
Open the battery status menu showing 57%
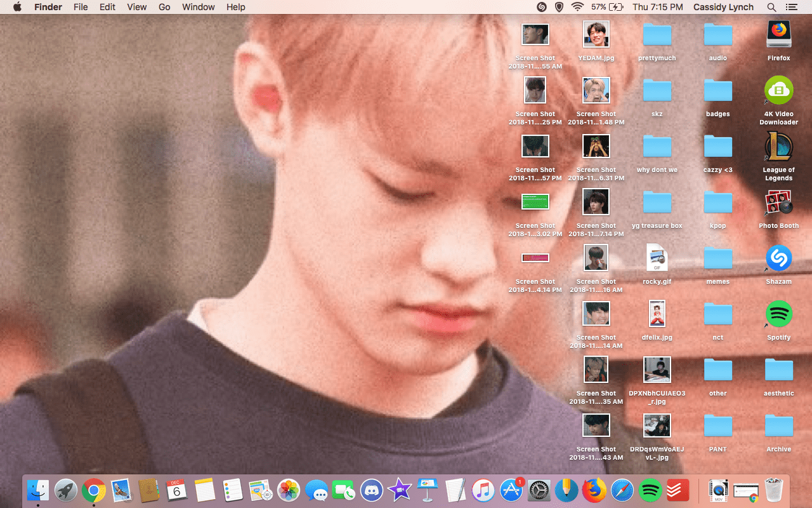[607, 7]
